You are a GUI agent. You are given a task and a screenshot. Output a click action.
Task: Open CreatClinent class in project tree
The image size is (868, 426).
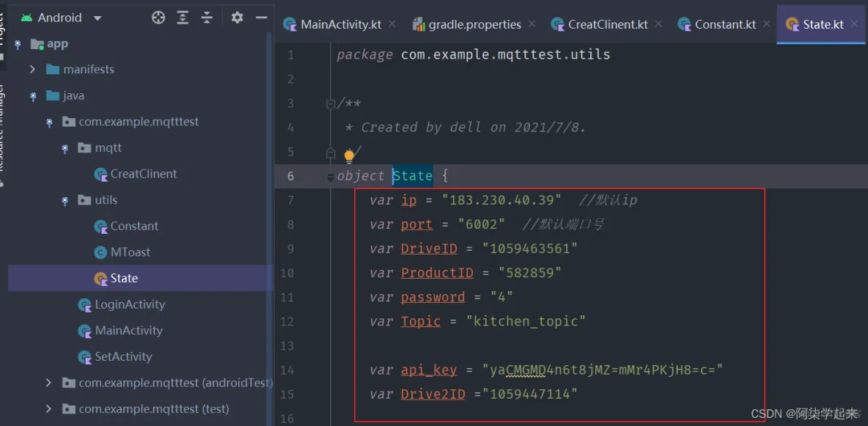[x=144, y=174]
